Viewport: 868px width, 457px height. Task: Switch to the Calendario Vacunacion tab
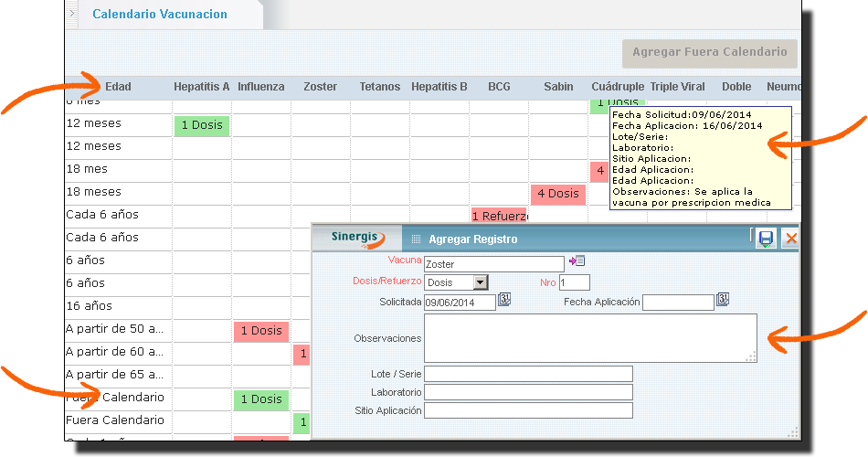[x=160, y=15]
